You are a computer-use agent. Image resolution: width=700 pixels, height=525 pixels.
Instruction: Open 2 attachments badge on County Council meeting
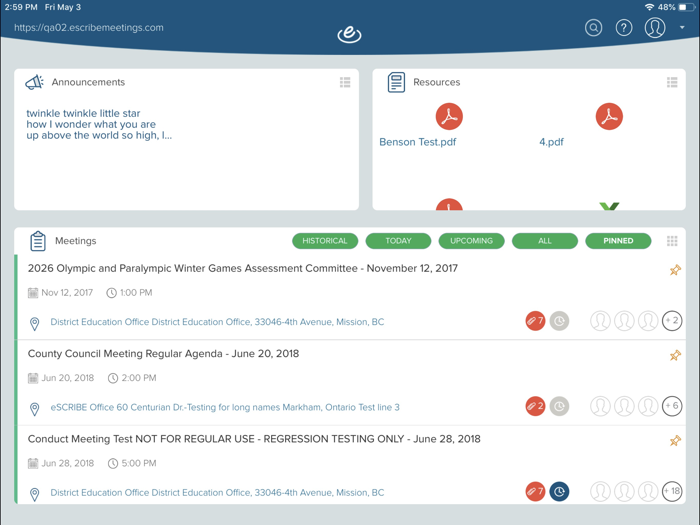pyautogui.click(x=535, y=406)
